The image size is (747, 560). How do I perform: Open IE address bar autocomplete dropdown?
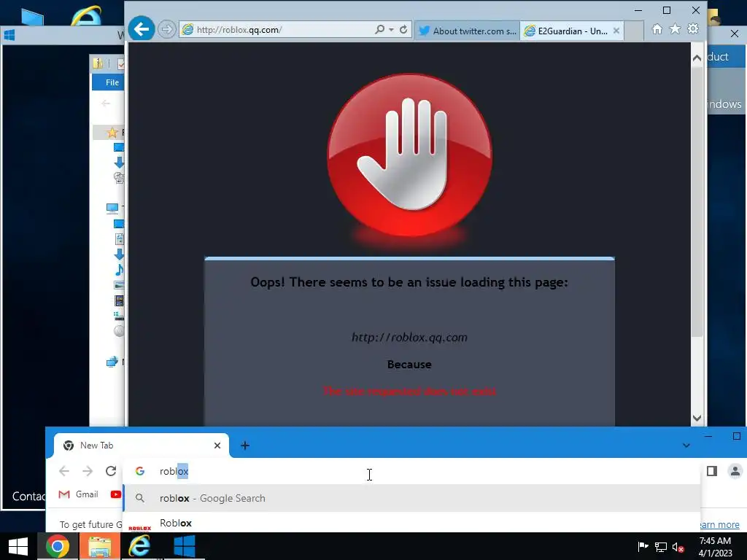click(391, 29)
